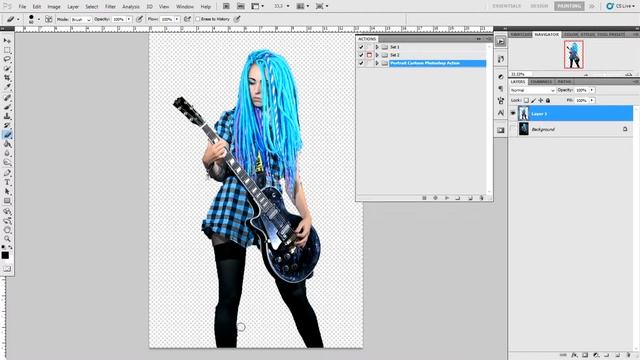Click the delete layer trash icon

pos(628,355)
